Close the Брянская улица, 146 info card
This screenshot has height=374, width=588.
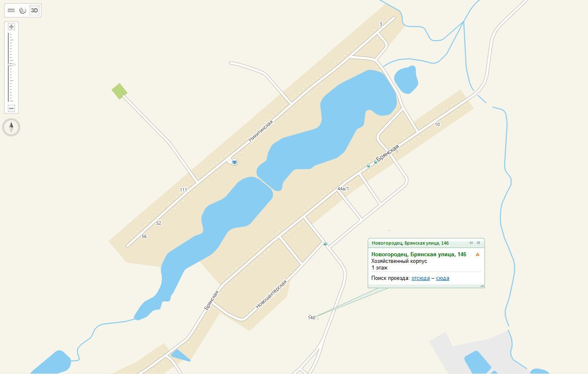478,243
